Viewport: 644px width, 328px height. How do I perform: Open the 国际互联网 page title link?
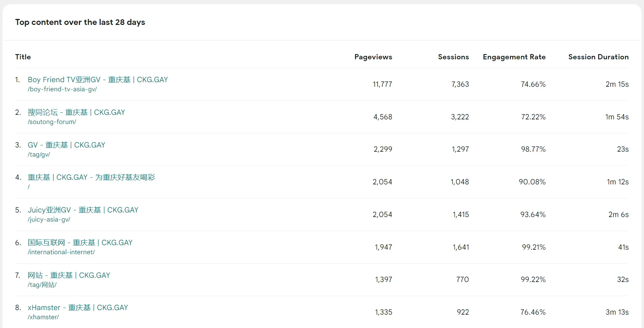tap(80, 243)
